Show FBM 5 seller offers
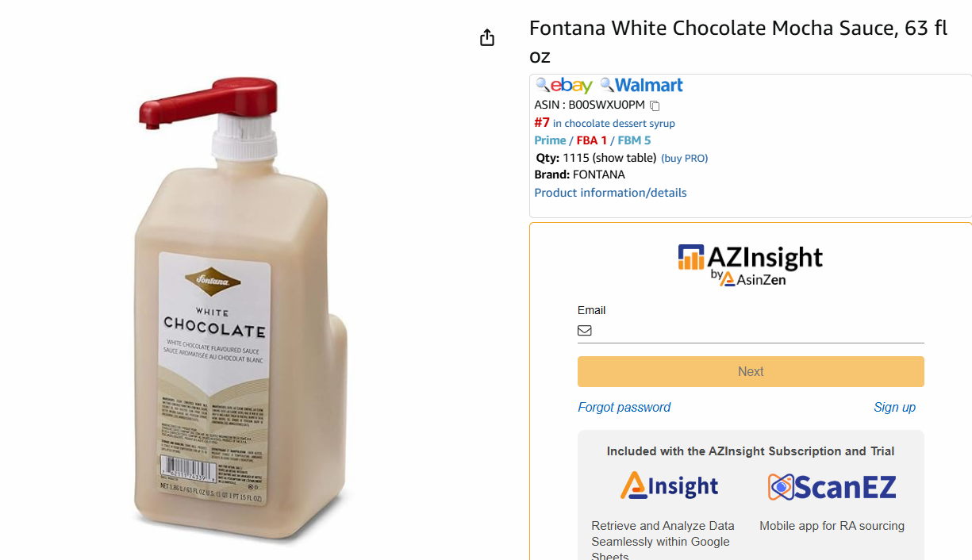The height and width of the screenshot is (560, 972). [634, 140]
